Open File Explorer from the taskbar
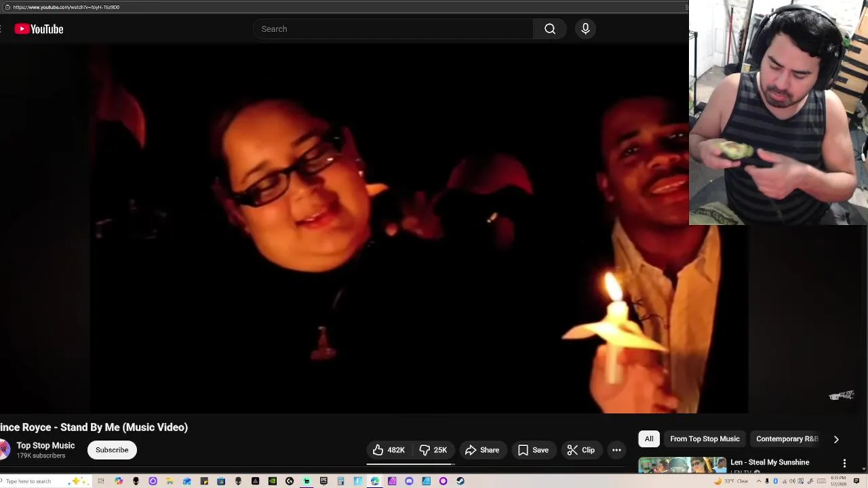The width and height of the screenshot is (868, 488). [x=170, y=481]
